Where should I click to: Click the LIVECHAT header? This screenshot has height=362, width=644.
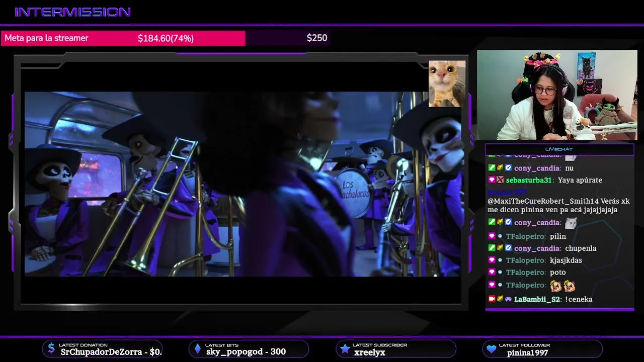pyautogui.click(x=559, y=149)
